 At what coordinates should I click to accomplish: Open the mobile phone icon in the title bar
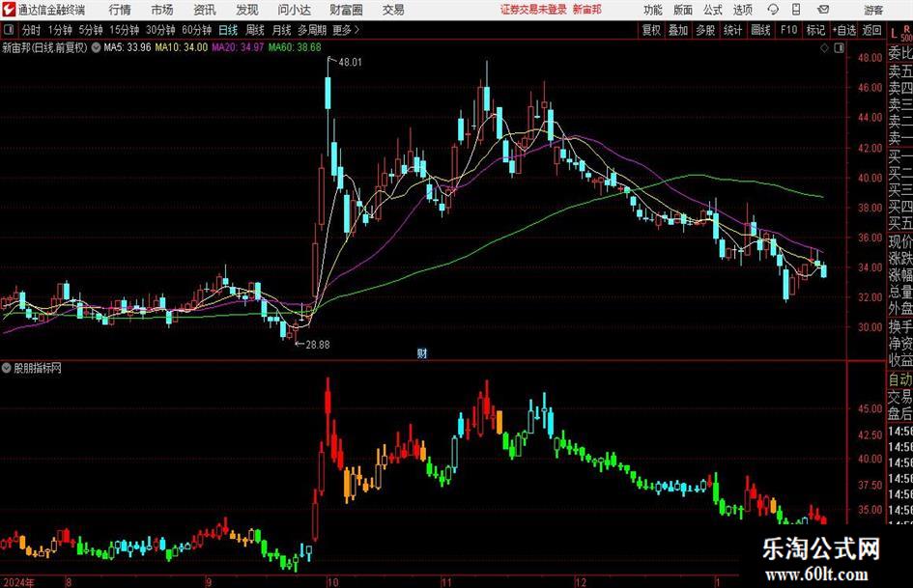tap(796, 10)
